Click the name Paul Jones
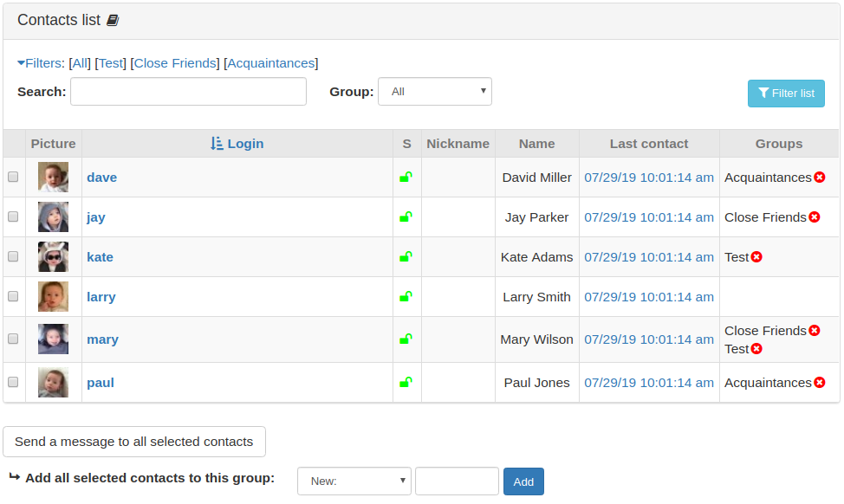The height and width of the screenshot is (504, 844). [x=536, y=382]
